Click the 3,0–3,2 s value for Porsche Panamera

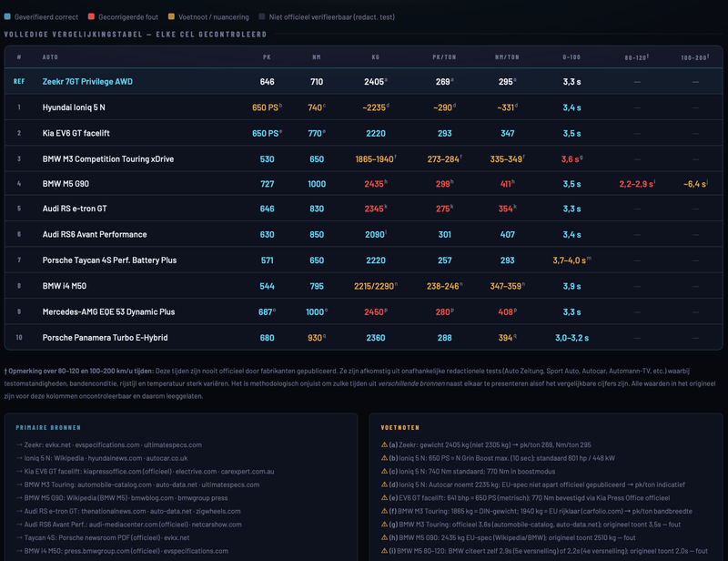[571, 338]
